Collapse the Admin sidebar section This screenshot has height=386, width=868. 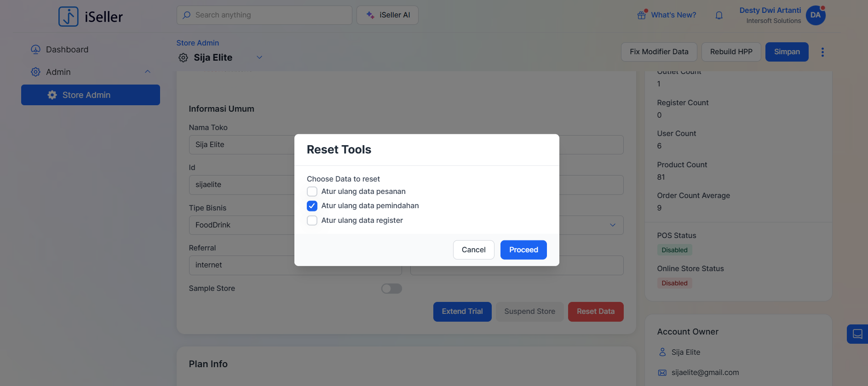[148, 72]
